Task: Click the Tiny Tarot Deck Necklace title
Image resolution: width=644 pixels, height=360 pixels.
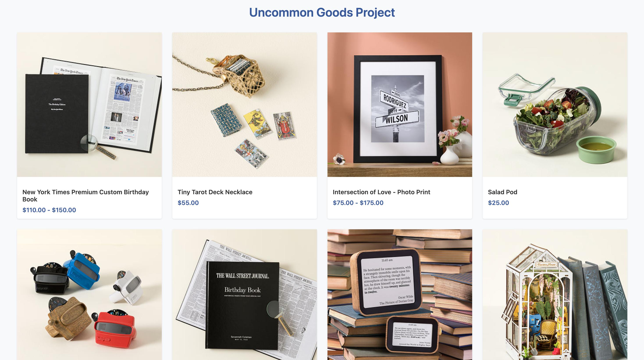Action: 215,192
